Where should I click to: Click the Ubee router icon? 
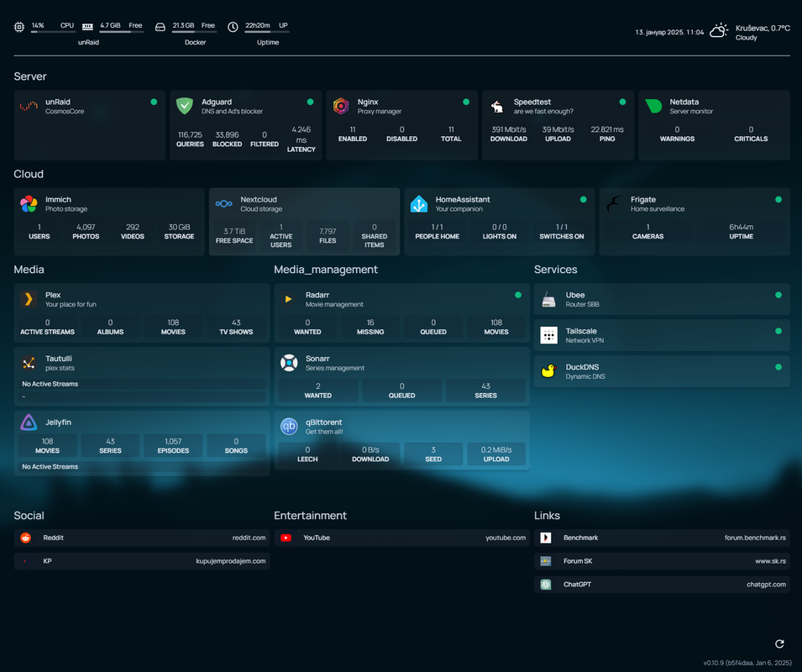(x=549, y=299)
